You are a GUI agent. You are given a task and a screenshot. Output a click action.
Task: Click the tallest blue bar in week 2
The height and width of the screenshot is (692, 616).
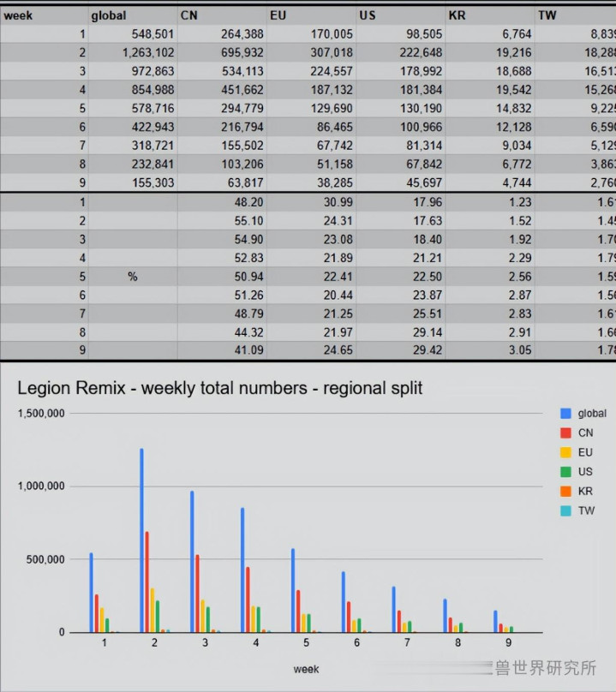pyautogui.click(x=141, y=540)
